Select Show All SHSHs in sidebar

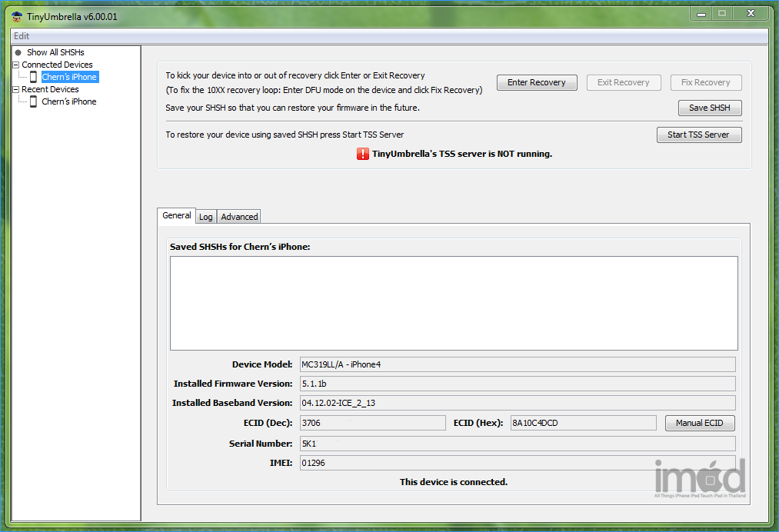point(55,52)
